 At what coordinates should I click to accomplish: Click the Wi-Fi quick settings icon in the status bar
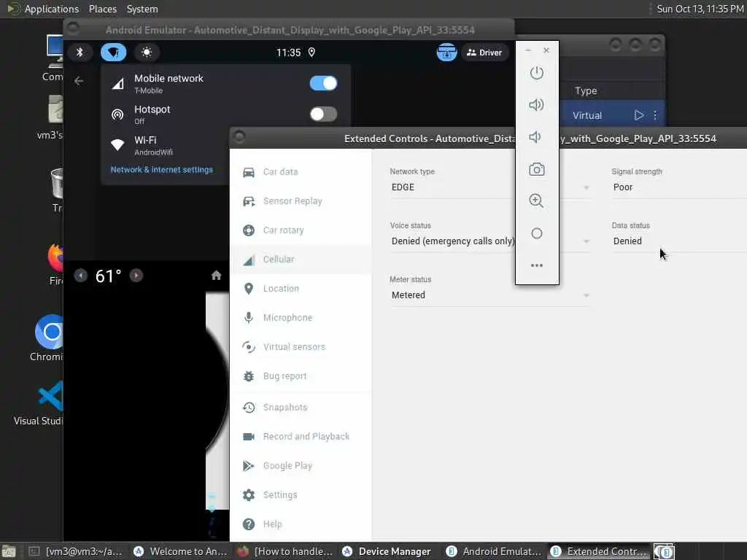point(113,52)
